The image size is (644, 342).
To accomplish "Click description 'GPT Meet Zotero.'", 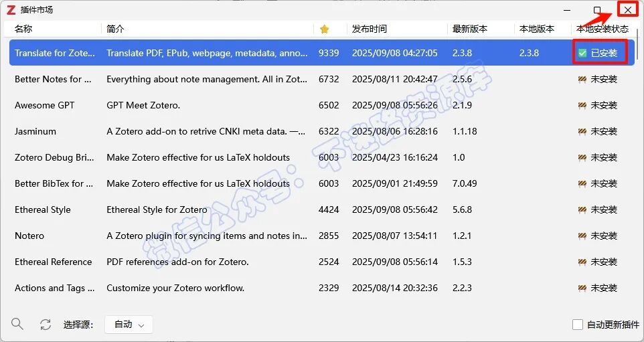I will click(143, 106).
